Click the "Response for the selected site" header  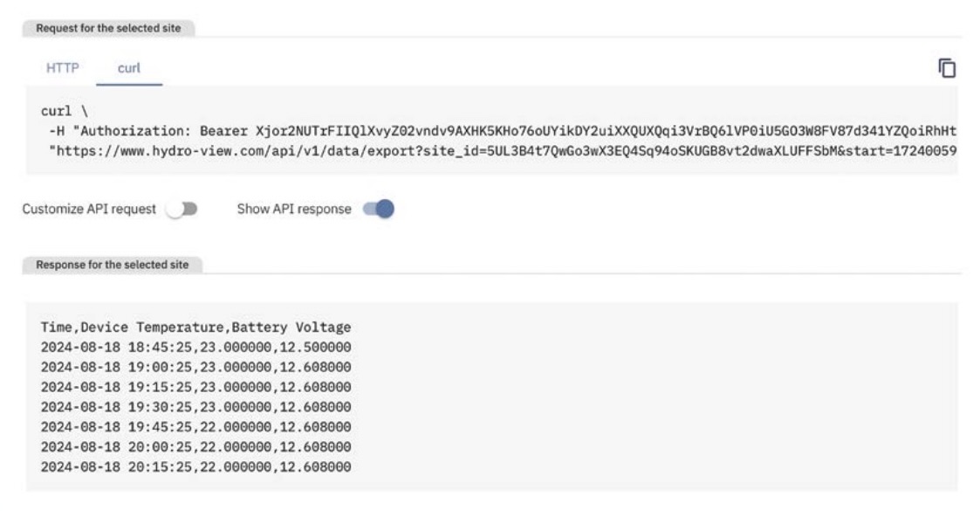tap(111, 265)
